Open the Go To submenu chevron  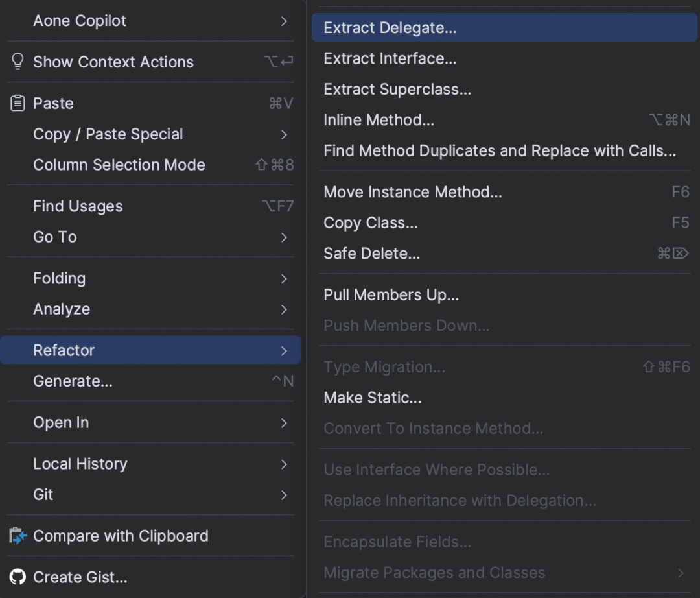(284, 237)
